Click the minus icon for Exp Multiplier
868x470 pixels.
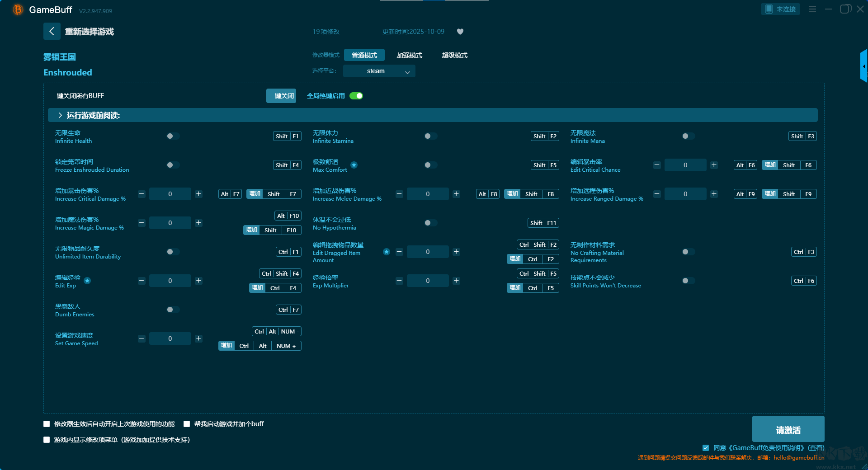(x=399, y=281)
